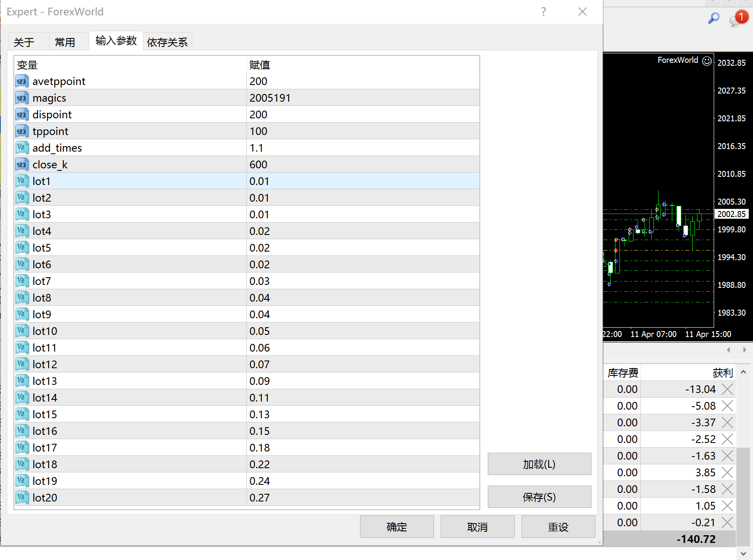
Task: Close the order with profit -3.37
Action: point(727,422)
